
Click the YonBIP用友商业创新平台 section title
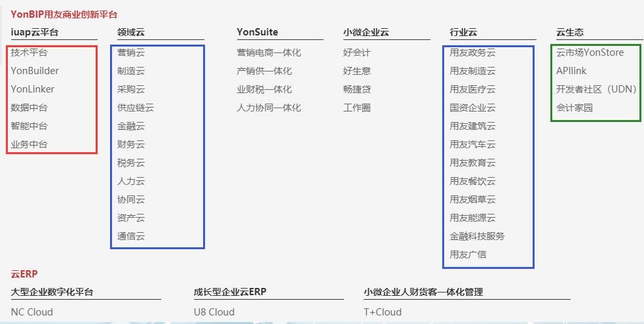coord(64,14)
